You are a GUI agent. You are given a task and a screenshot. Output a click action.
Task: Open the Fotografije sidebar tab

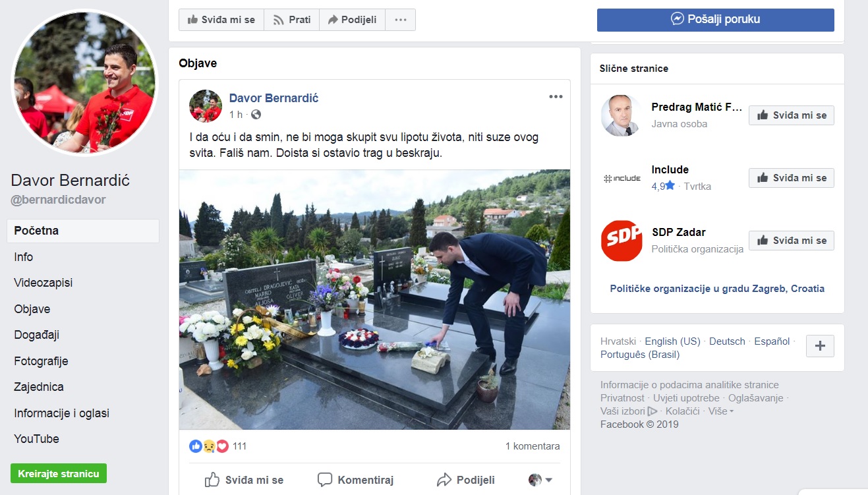[x=41, y=361]
